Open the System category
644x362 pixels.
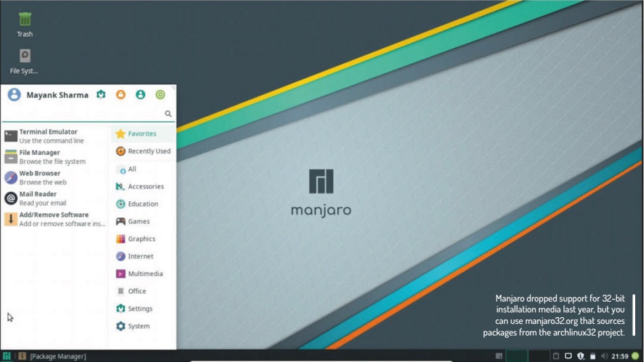(x=143, y=326)
